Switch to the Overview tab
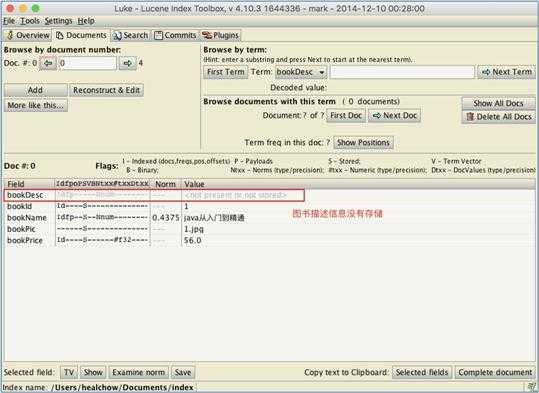Screen dimensions: 539x393 (28, 35)
